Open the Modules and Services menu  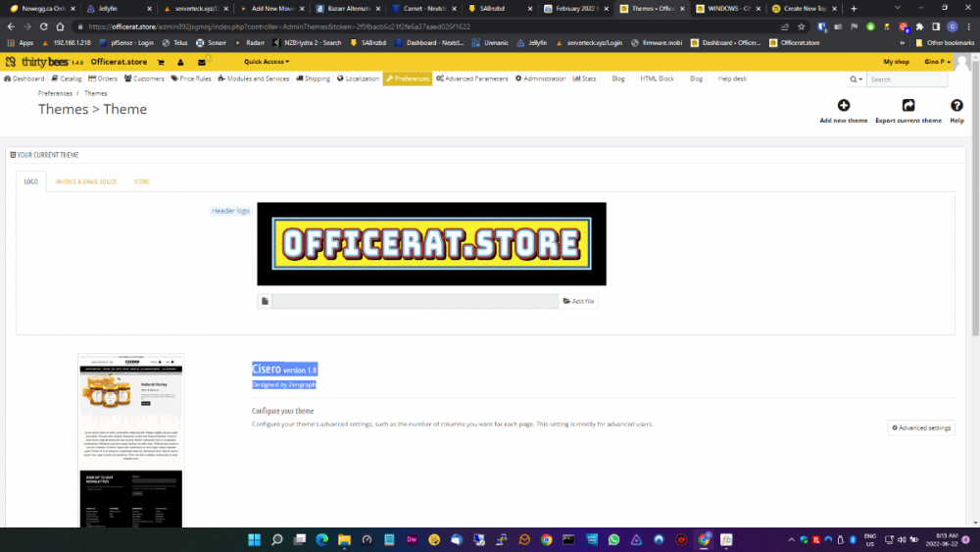tap(254, 78)
